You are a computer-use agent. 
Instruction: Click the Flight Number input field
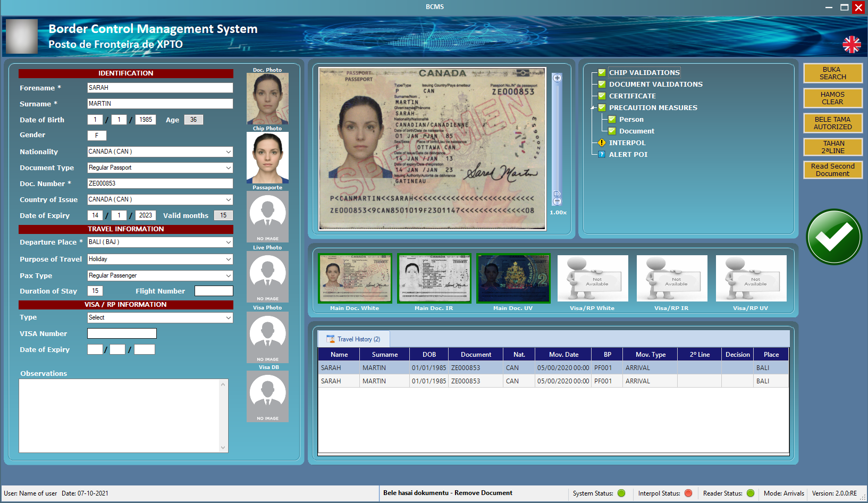[214, 291]
